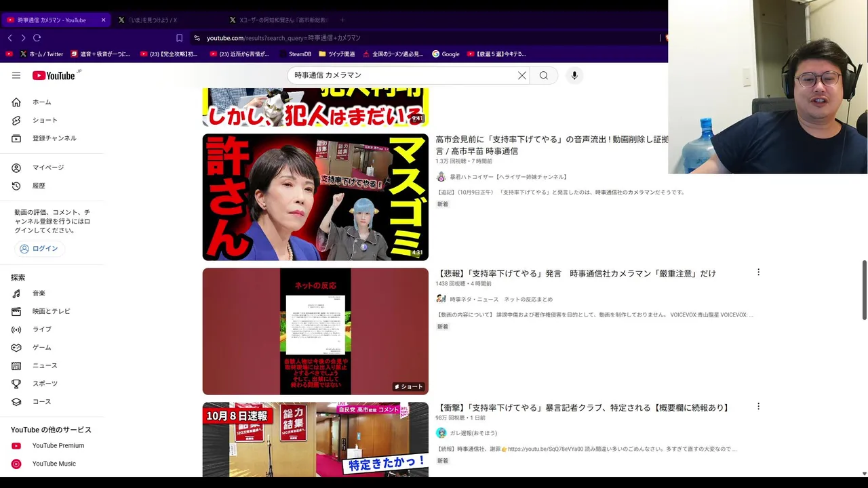Click scrollbar down arrow
The image size is (868, 488).
[x=864, y=474]
